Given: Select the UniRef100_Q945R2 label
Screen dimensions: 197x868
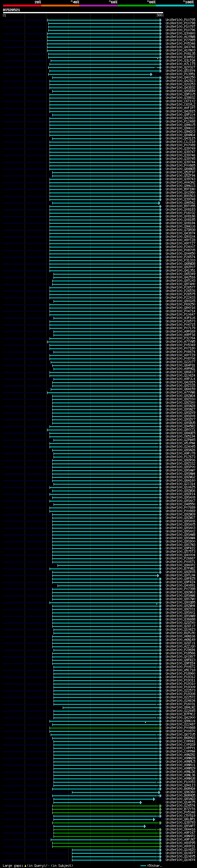Looking at the screenshot, I should [180, 426].
